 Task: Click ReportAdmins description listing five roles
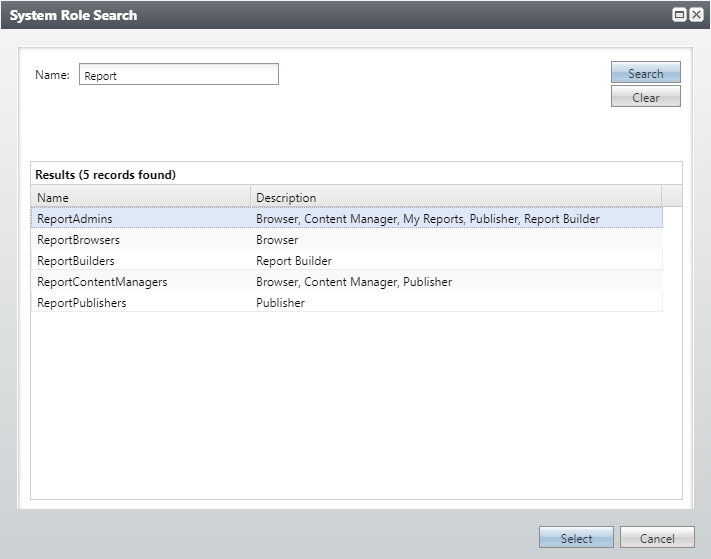(428, 219)
